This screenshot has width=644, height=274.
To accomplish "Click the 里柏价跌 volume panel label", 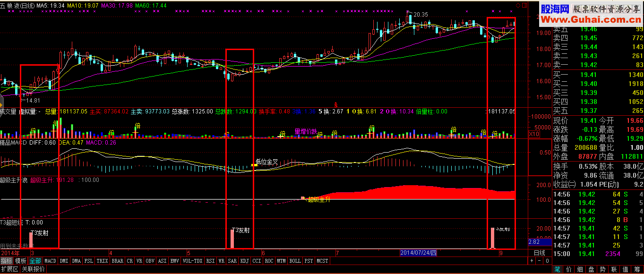I will pos(306,131).
